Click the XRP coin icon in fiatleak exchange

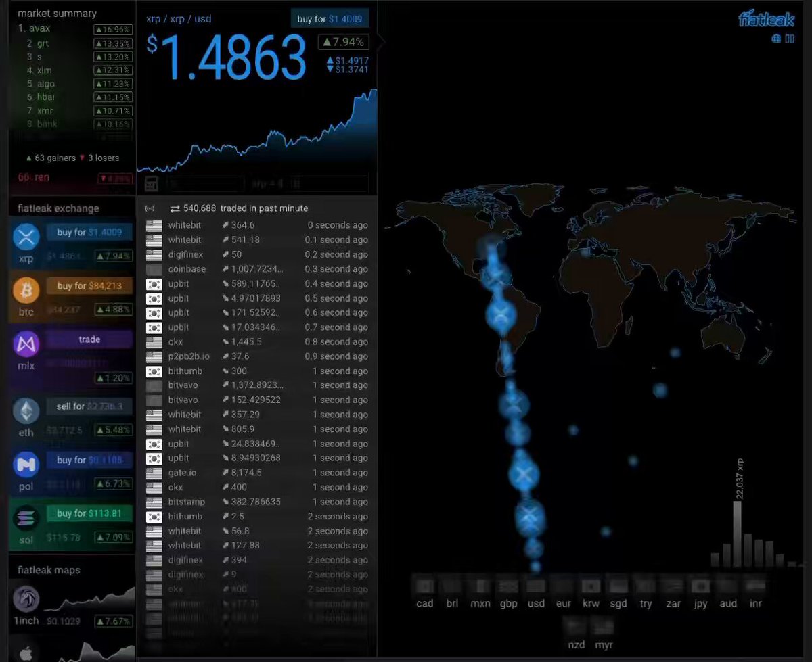point(26,237)
